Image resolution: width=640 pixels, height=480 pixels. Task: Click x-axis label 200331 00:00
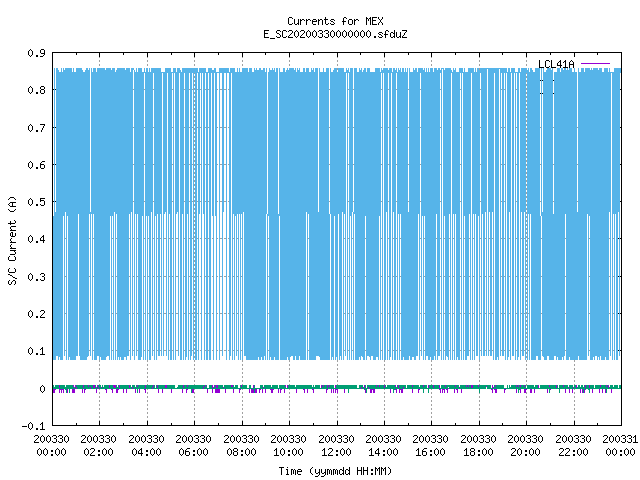tap(620, 446)
